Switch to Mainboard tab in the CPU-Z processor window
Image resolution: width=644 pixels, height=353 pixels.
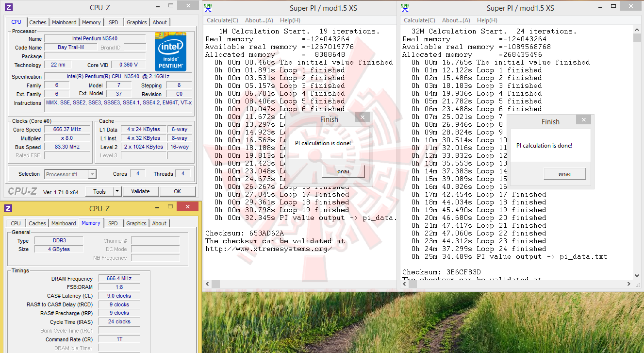(64, 22)
